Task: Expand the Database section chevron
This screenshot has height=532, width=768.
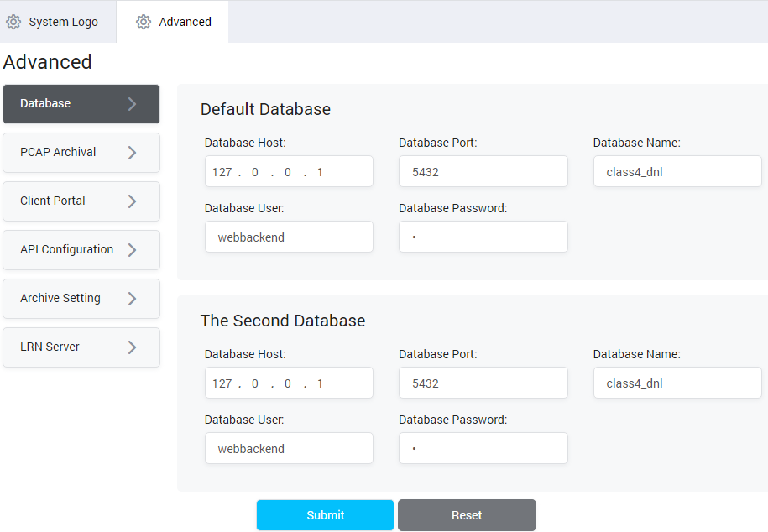Action: [x=132, y=104]
